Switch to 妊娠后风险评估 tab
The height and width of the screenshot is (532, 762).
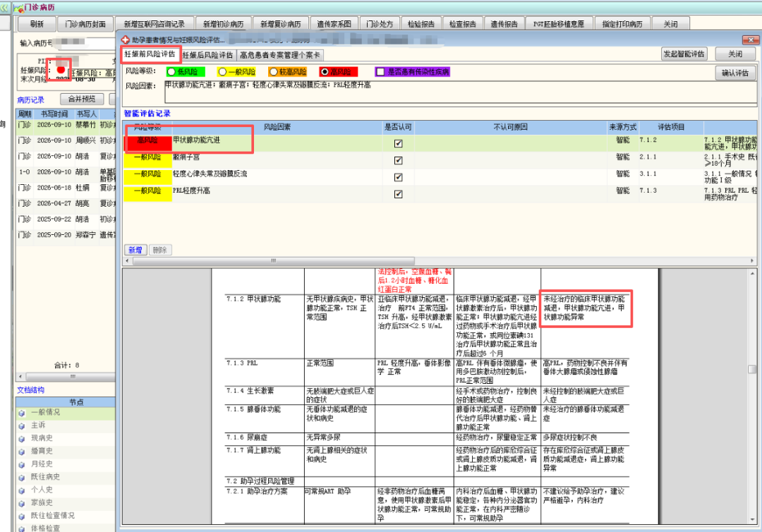point(208,55)
